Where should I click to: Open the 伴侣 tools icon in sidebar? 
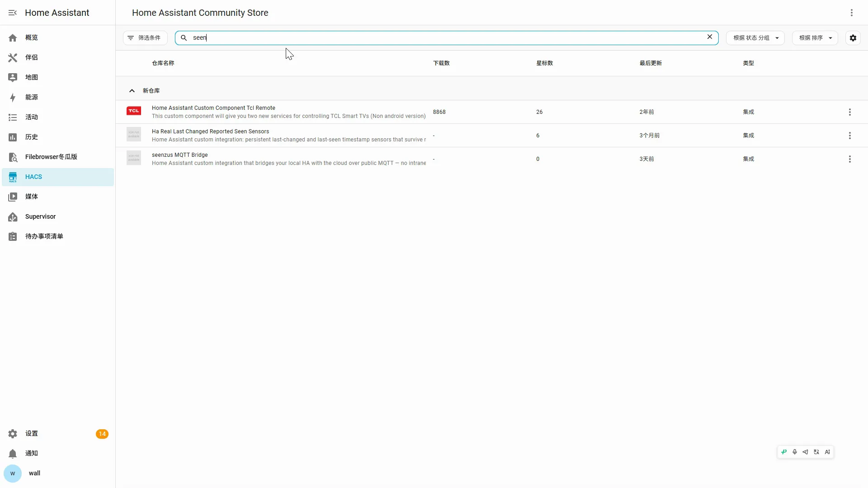coord(13,58)
